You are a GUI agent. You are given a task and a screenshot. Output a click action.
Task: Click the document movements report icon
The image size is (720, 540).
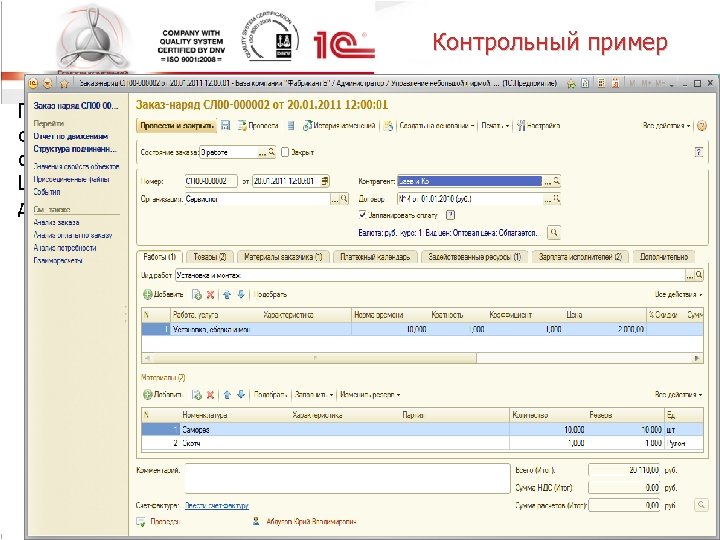[x=291, y=125]
